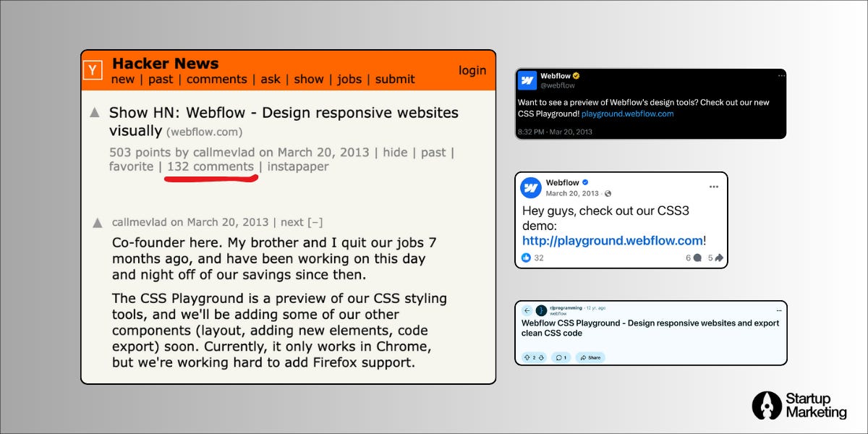Viewport: 868px width, 434px height.
Task: Click the 'next' link in comment header
Action: pos(292,222)
